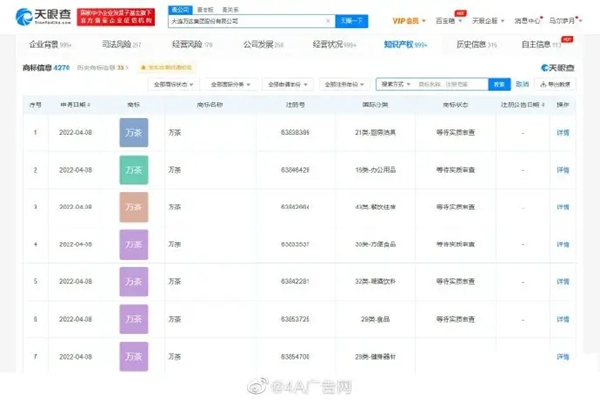Select the 等待实质审查 status in row 1

455,132
